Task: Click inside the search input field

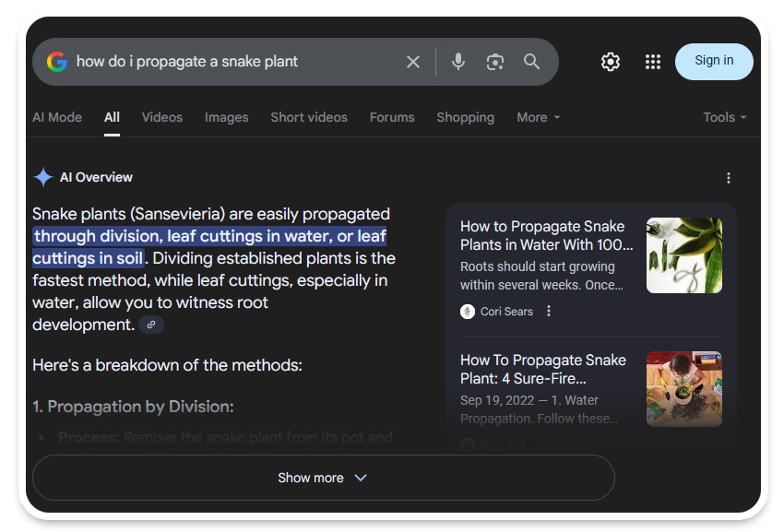Action: coord(231,62)
